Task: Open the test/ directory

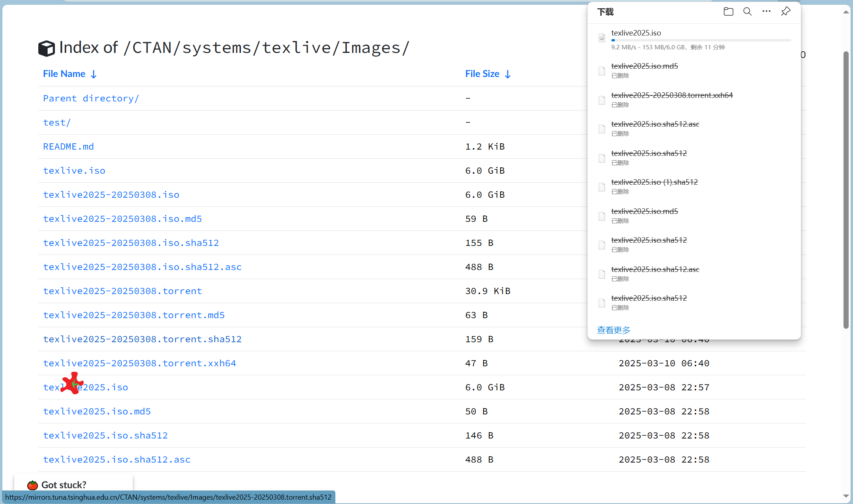Action: 57,122
